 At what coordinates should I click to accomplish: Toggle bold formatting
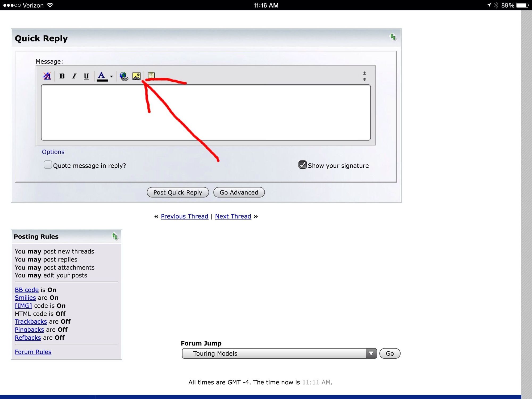click(x=62, y=76)
